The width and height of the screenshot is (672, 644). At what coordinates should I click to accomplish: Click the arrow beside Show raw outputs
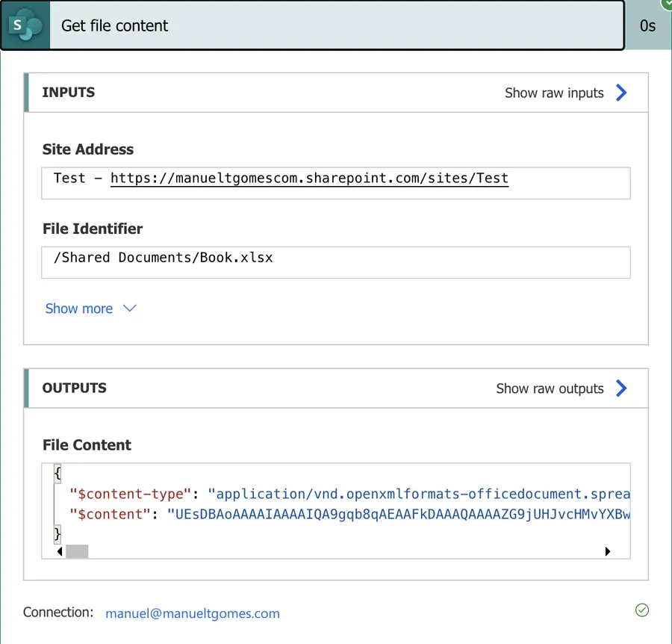tap(621, 388)
